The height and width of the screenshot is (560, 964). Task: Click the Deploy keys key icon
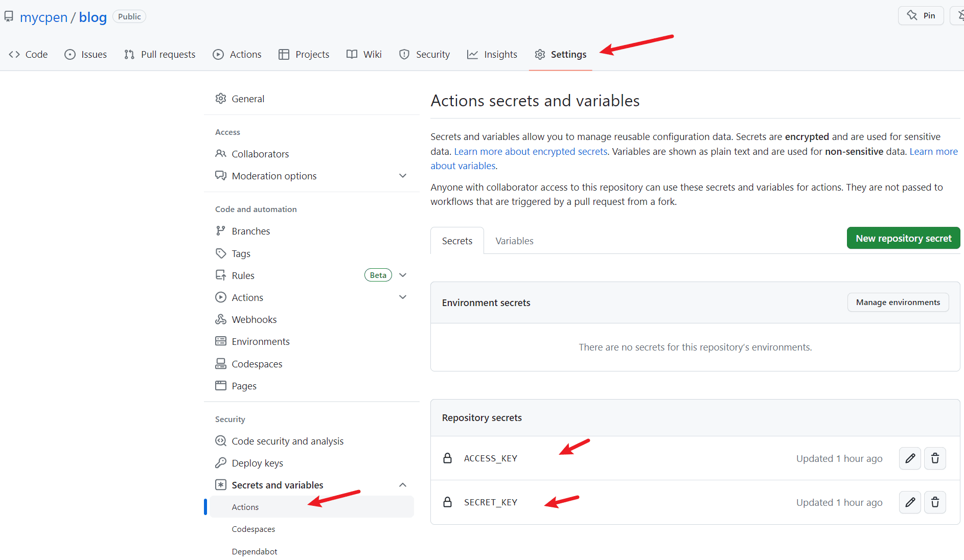tap(221, 463)
